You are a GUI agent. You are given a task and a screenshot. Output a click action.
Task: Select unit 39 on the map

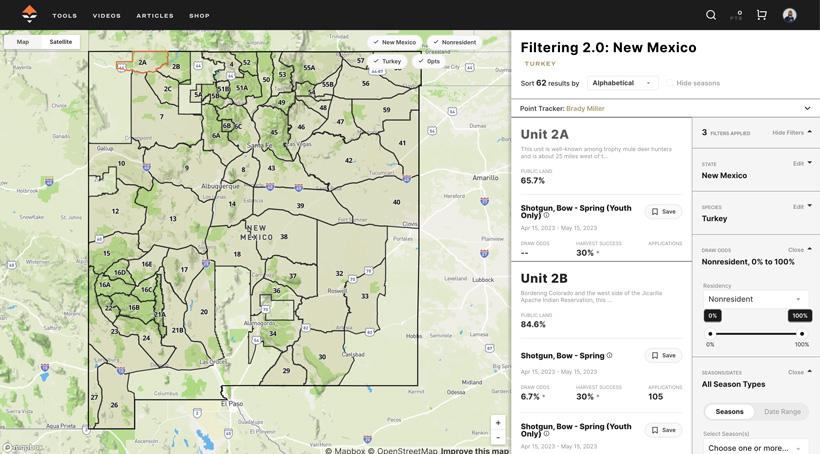click(x=300, y=206)
